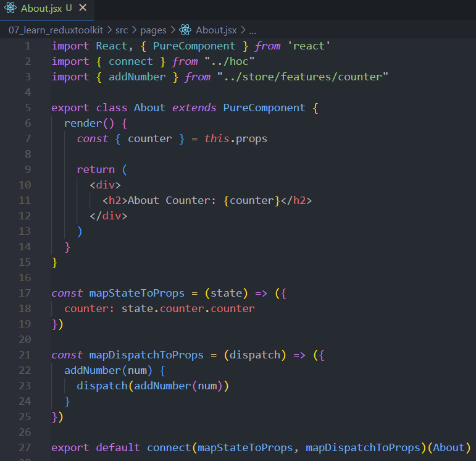Click state.counter.counter on line 18
This screenshot has width=476, height=461.
point(188,308)
